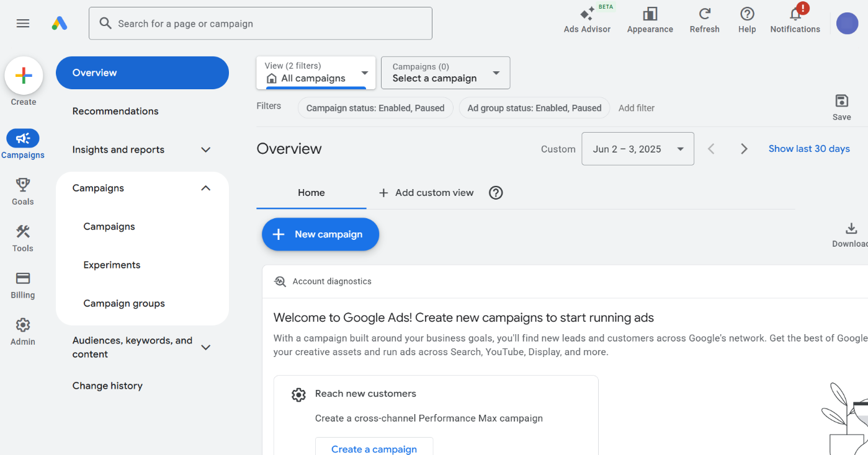Viewport: 868px width, 455px height.
Task: Download the overview data
Action: 849,234
